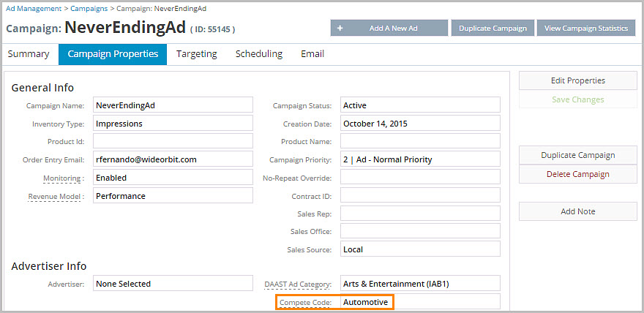Open the Campaign Priority field
The height and width of the screenshot is (313, 644).
tap(420, 159)
